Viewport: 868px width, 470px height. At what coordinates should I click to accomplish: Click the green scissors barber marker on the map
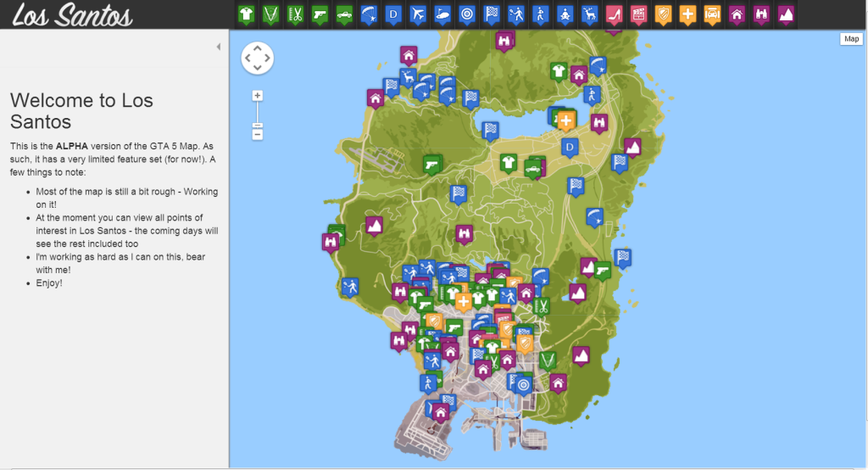coord(542,305)
